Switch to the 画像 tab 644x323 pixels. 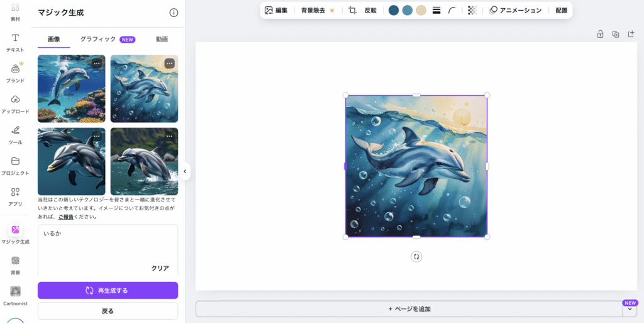54,39
